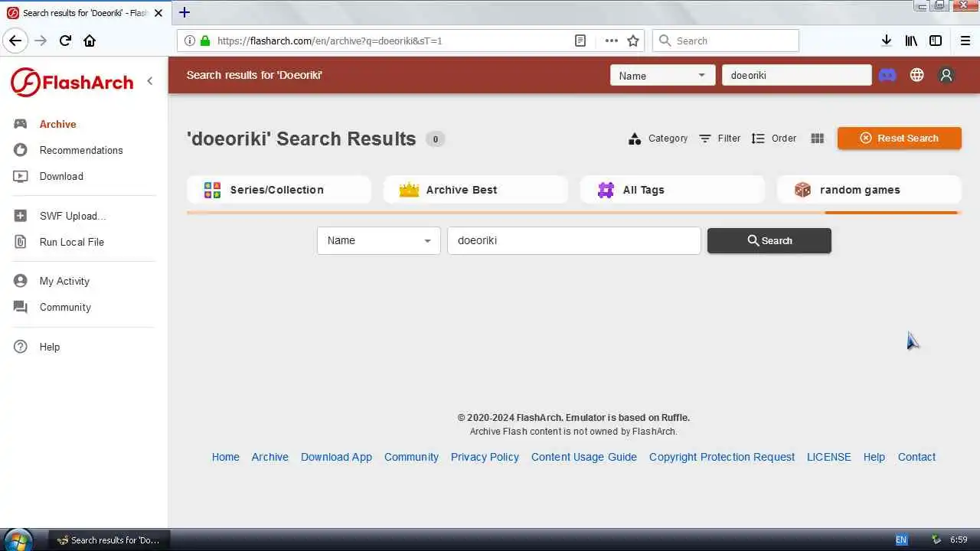Screen dimensions: 980x551
Task: Open the Download App footer link
Action: 336,457
